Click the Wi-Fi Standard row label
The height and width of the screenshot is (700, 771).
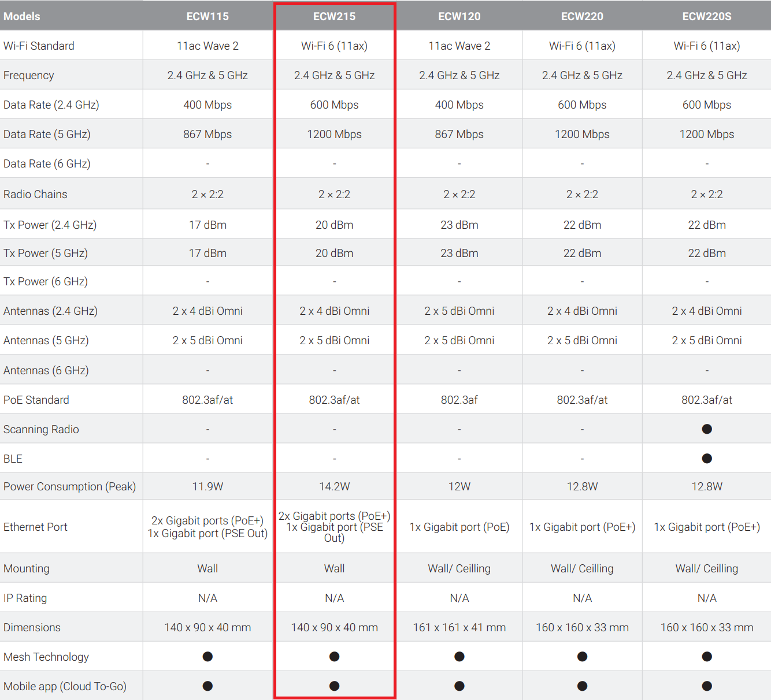[39, 46]
